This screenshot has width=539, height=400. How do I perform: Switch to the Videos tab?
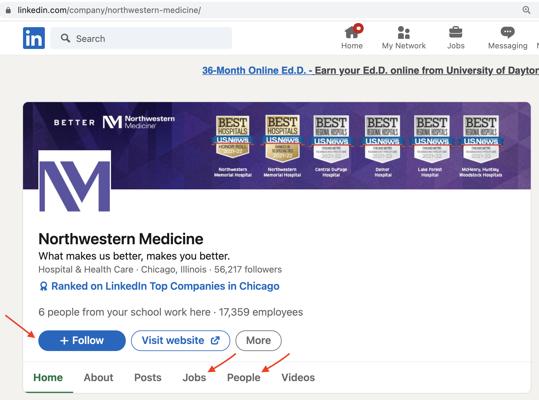pos(298,377)
